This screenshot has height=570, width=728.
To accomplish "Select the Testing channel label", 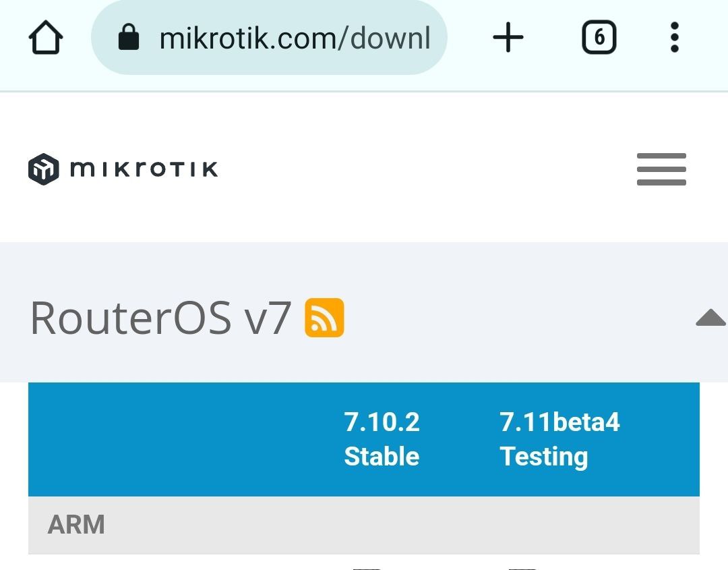I will tap(544, 457).
